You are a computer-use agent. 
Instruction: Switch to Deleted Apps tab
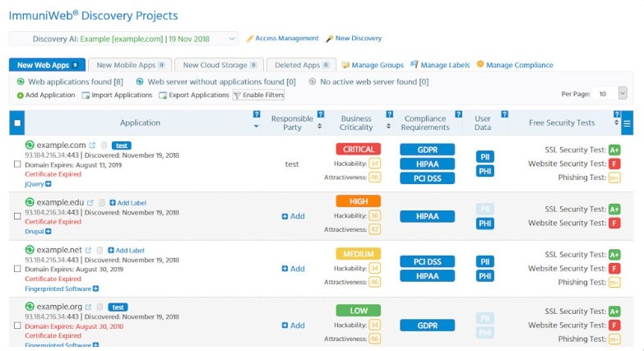302,65
